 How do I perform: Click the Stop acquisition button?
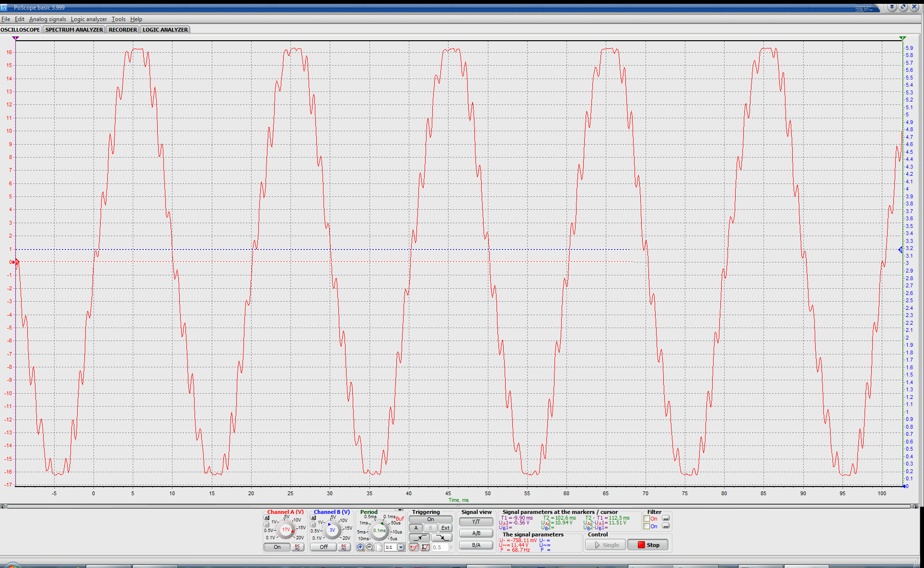pyautogui.click(x=647, y=545)
